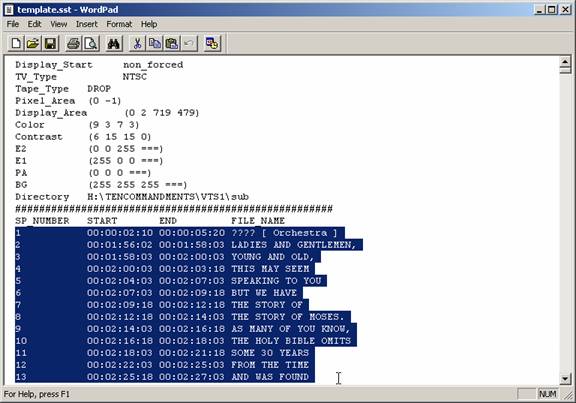Cut the selection with the scissors icon
The image size is (576, 403).
[137, 43]
